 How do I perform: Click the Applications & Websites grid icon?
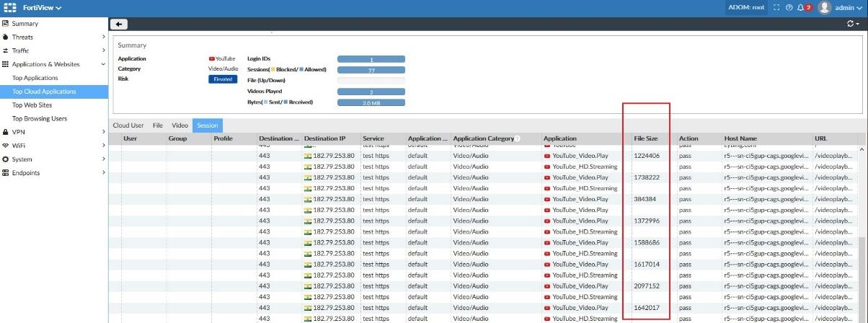(5, 64)
